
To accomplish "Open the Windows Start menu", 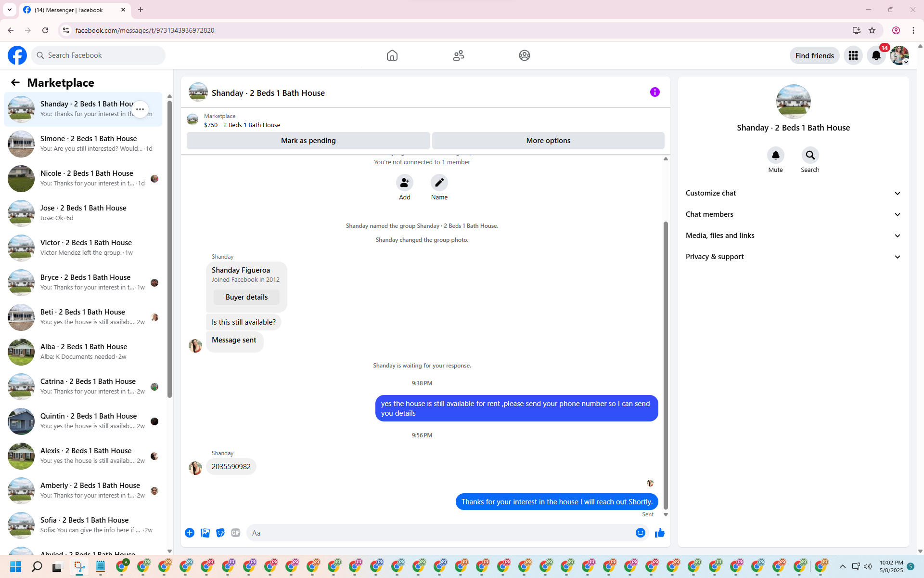I will 16,566.
